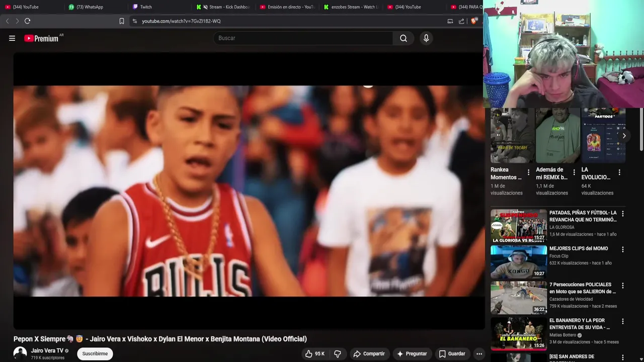Switch to the second (344) YouTube tab

pyautogui.click(x=415, y=7)
